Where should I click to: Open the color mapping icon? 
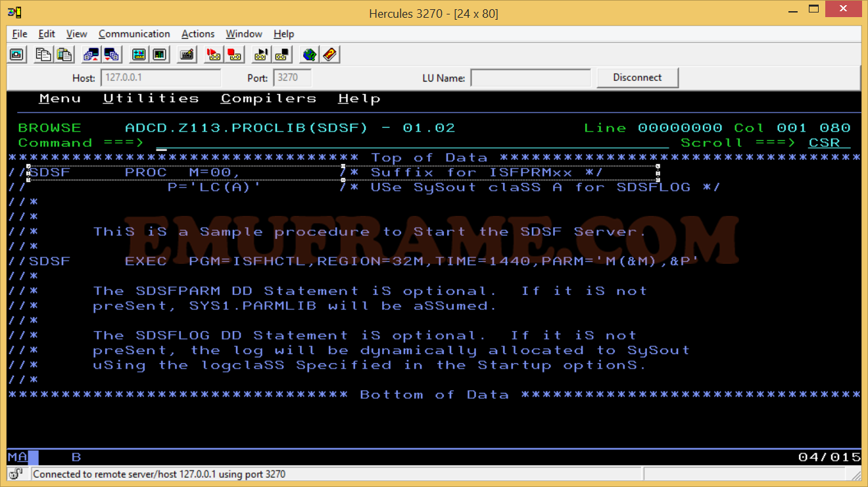pos(159,54)
